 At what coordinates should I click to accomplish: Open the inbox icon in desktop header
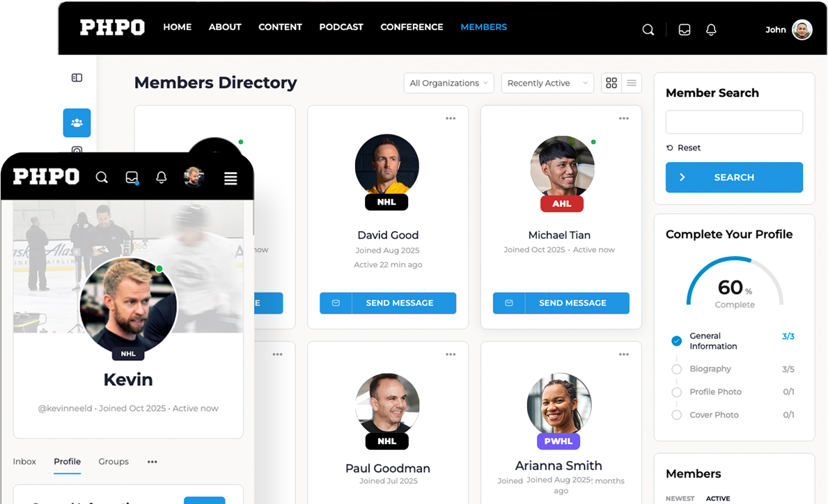click(x=685, y=29)
